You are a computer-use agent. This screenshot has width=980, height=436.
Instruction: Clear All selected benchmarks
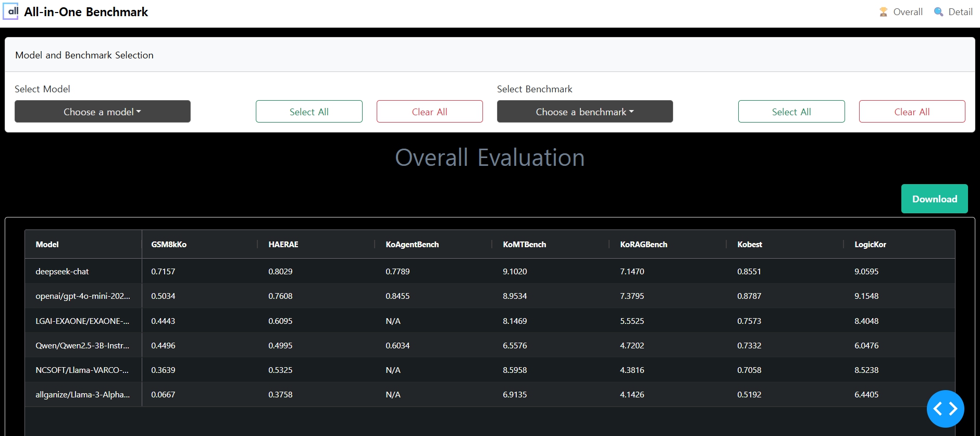pyautogui.click(x=912, y=112)
